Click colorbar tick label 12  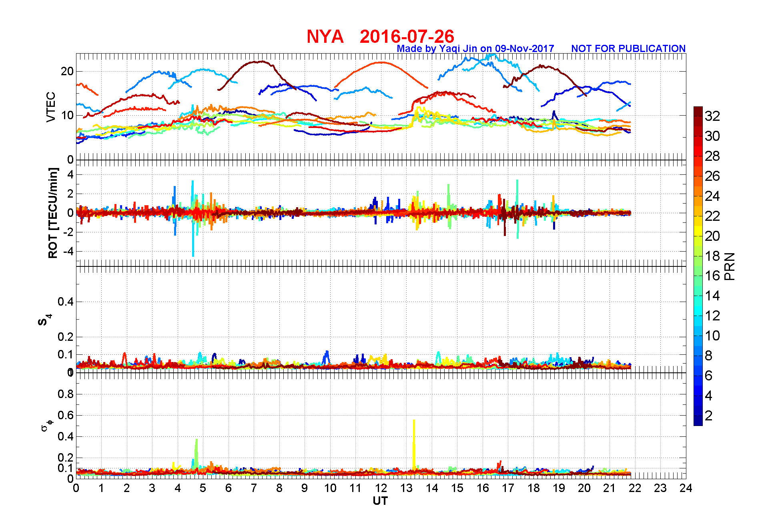coord(712,316)
